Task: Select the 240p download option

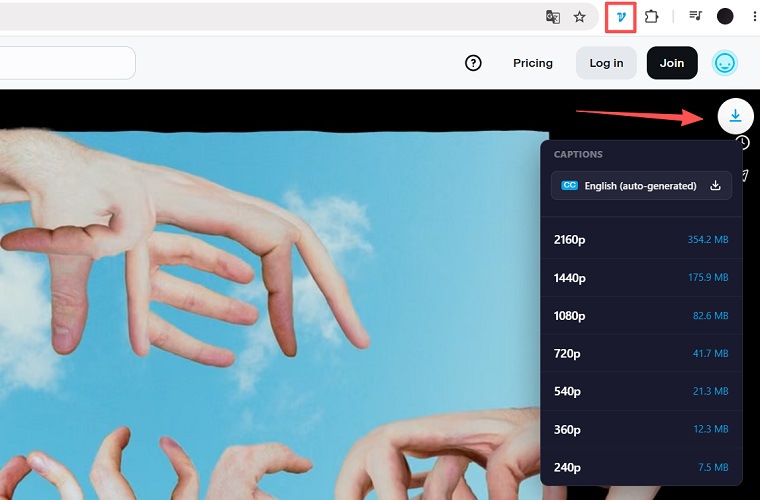Action: (641, 467)
